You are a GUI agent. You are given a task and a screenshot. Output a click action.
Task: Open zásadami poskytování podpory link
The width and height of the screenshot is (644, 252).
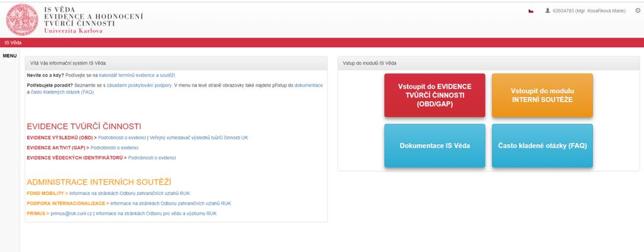click(139, 85)
